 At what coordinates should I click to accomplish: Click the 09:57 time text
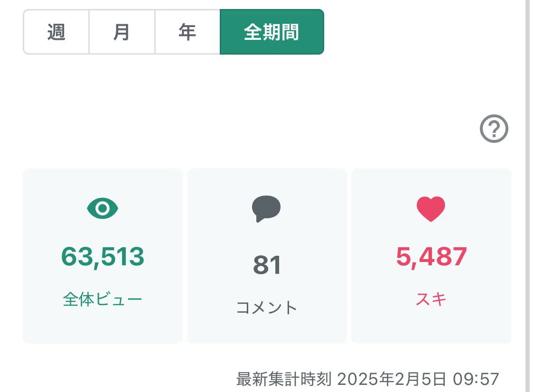click(476, 379)
